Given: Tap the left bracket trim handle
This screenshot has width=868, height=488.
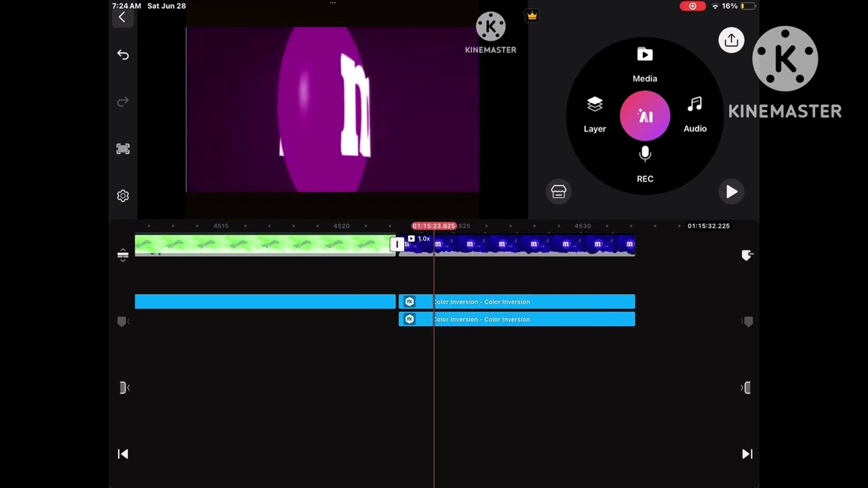Looking at the screenshot, I should [124, 388].
